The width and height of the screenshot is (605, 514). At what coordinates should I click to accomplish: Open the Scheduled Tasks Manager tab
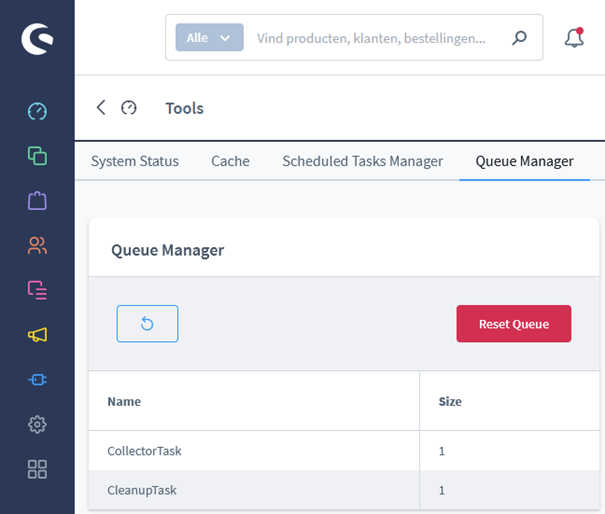click(x=363, y=161)
